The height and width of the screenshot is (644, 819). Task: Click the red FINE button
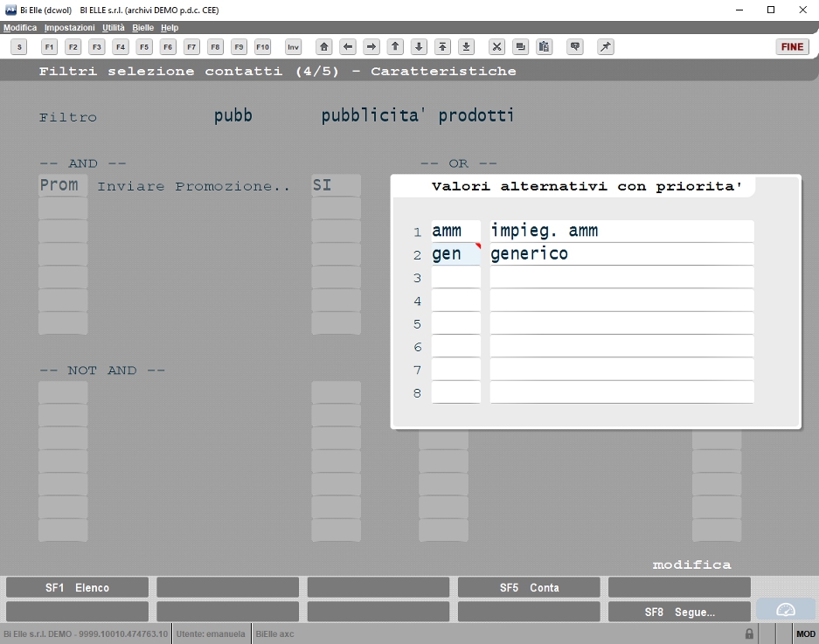click(793, 47)
